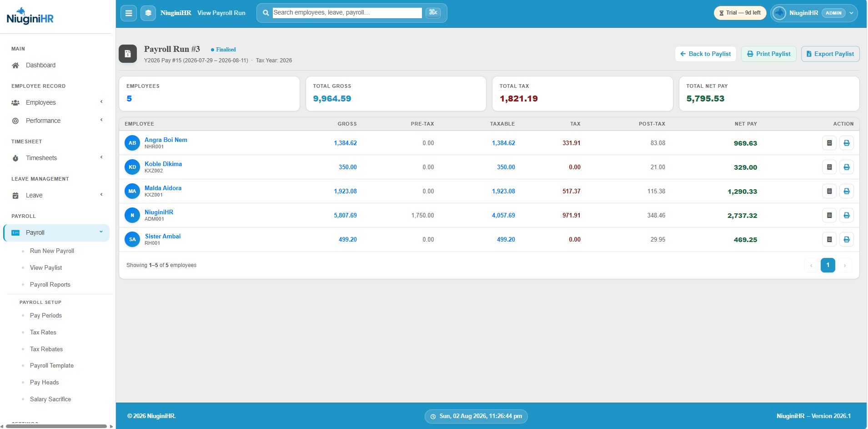The height and width of the screenshot is (429, 868).
Task: Print payslip for Malda Aidora
Action: pos(847,191)
